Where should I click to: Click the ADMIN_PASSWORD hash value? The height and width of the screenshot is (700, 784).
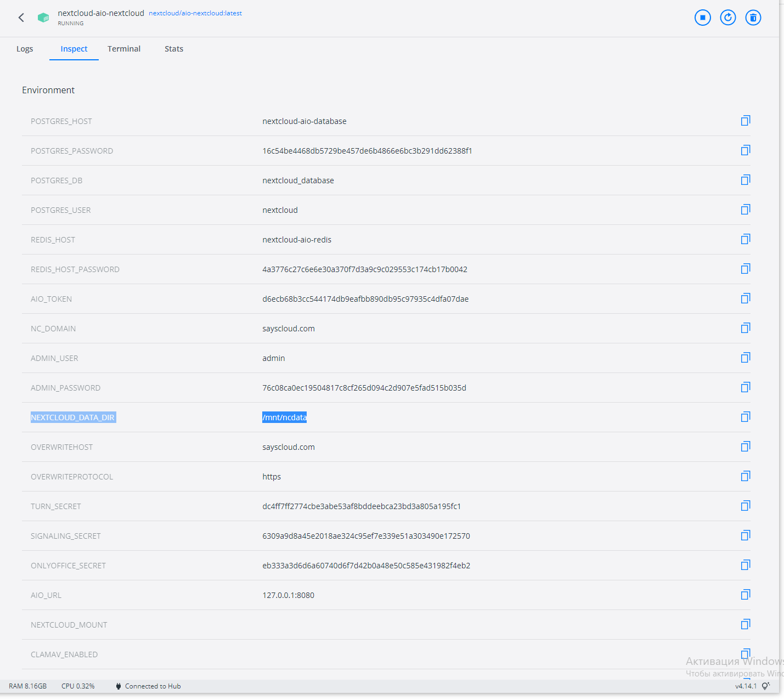coord(364,388)
